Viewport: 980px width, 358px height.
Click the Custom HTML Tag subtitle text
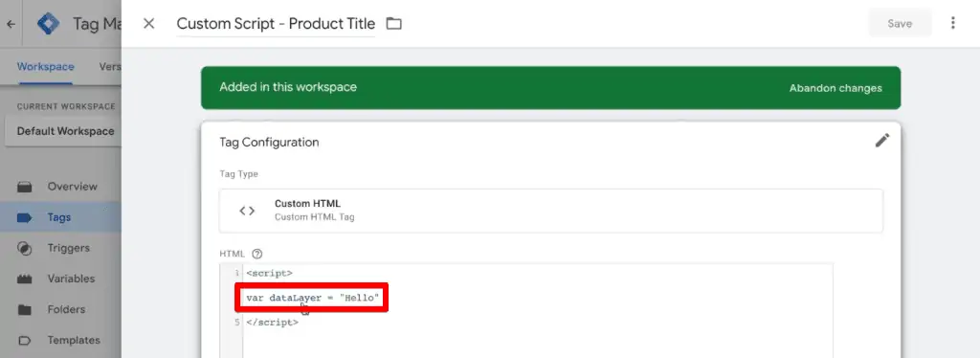pyautogui.click(x=315, y=217)
